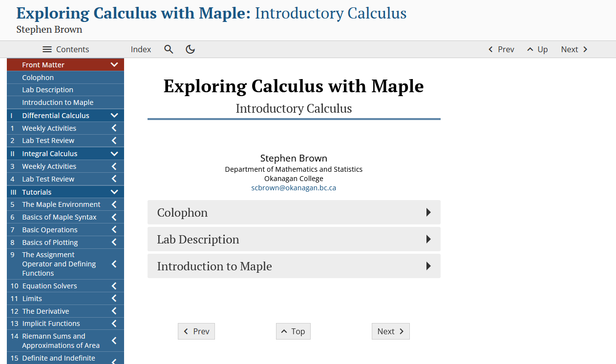The width and height of the screenshot is (616, 364).
Task: Expand the Lab Description panel triangle
Action: point(428,239)
